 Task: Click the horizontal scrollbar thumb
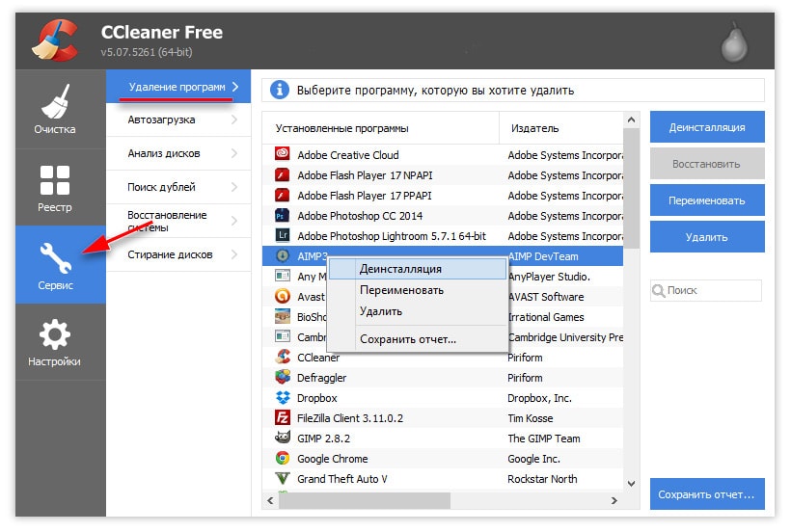tap(365, 500)
